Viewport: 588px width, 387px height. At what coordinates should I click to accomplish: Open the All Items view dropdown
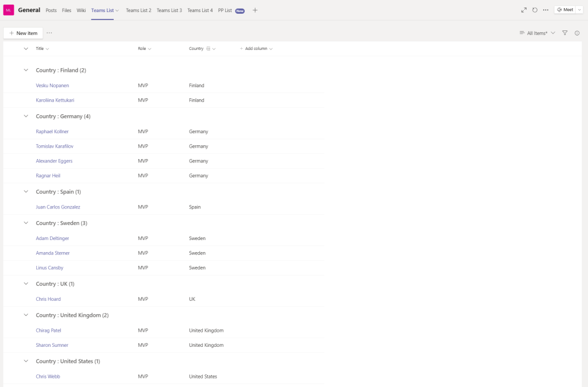pos(537,33)
